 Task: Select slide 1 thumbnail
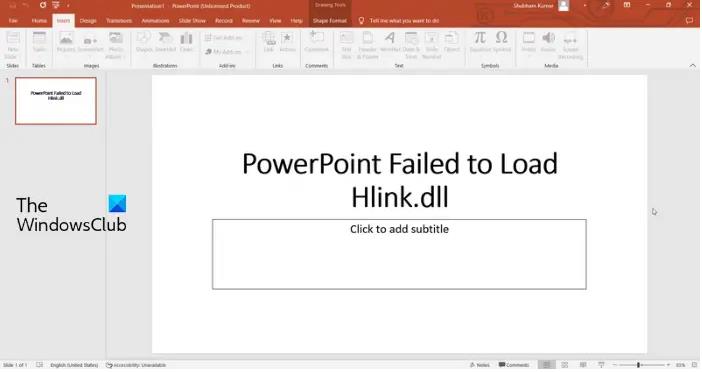pos(56,101)
